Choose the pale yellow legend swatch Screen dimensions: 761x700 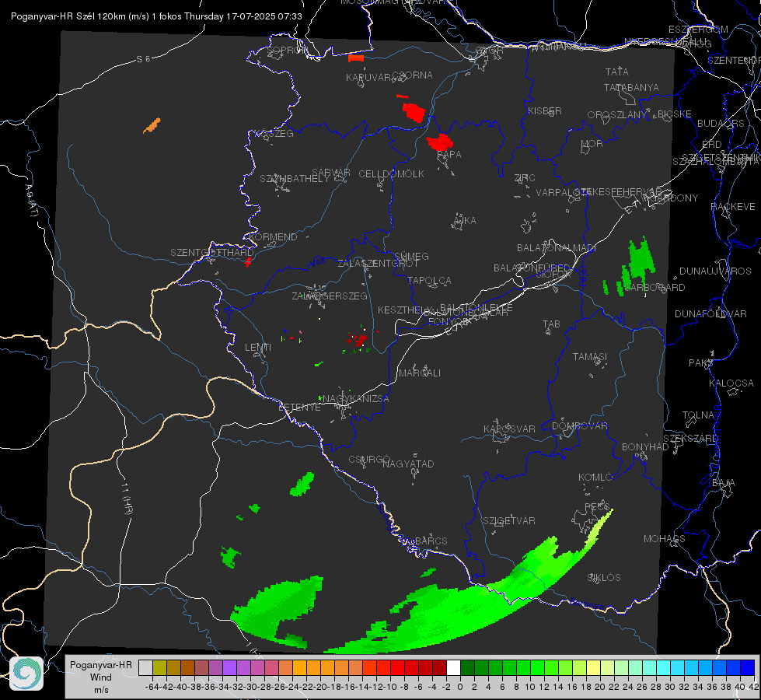[593, 668]
